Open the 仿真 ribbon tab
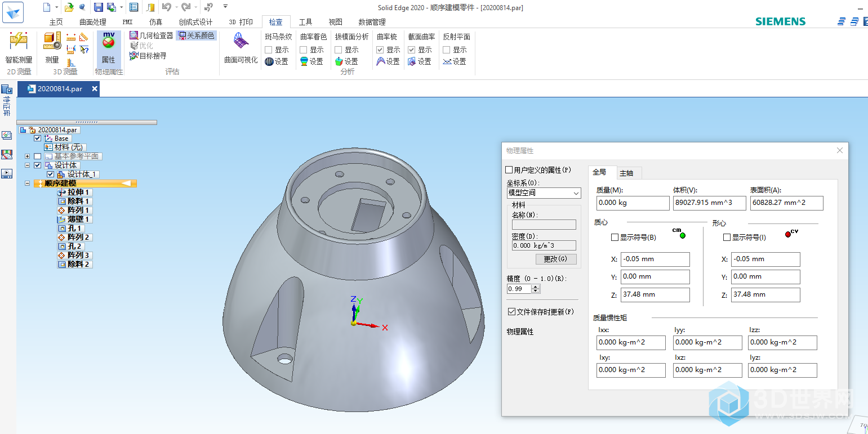 click(155, 22)
